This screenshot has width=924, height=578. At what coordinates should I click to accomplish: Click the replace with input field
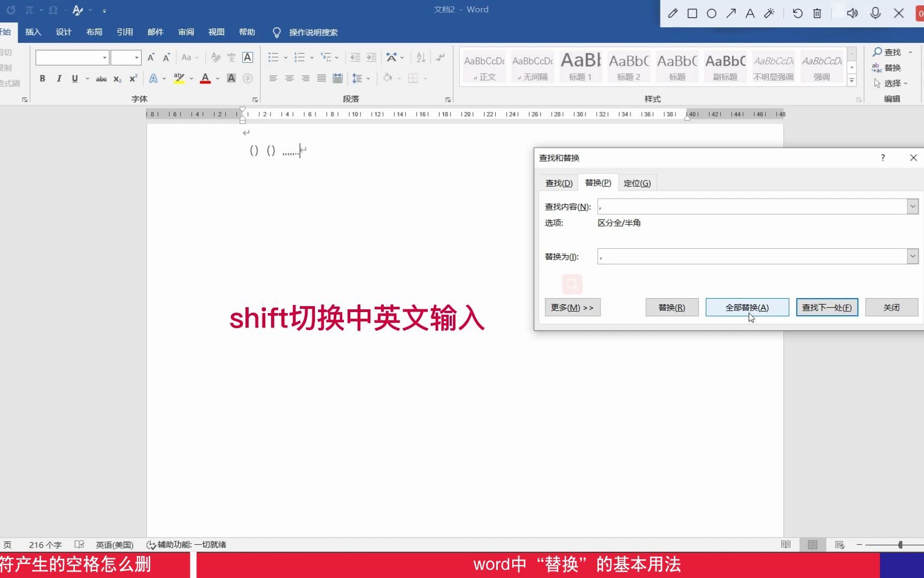click(752, 256)
